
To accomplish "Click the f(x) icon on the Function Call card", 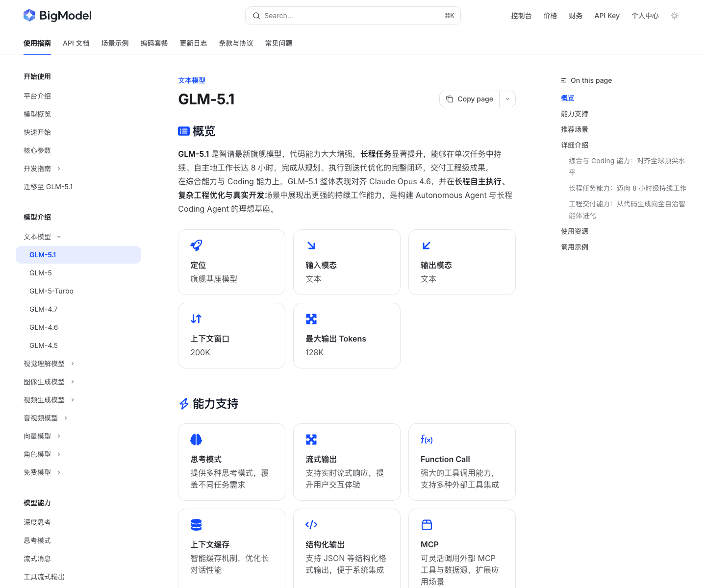I will coord(427,440).
